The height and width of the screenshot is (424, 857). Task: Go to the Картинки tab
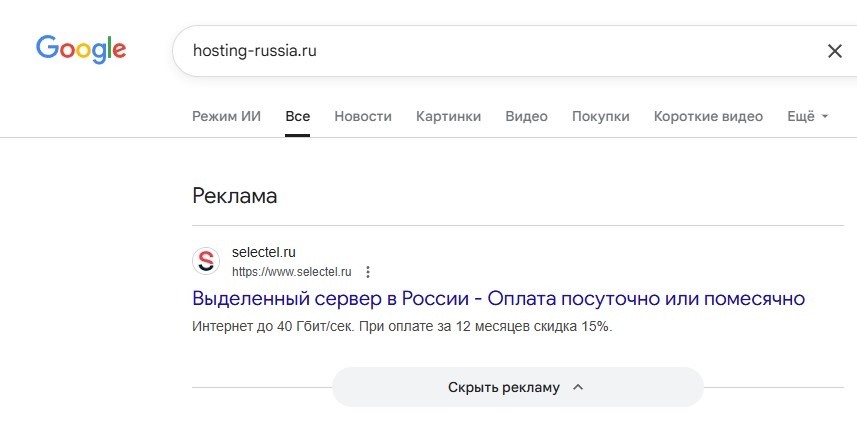pos(448,116)
